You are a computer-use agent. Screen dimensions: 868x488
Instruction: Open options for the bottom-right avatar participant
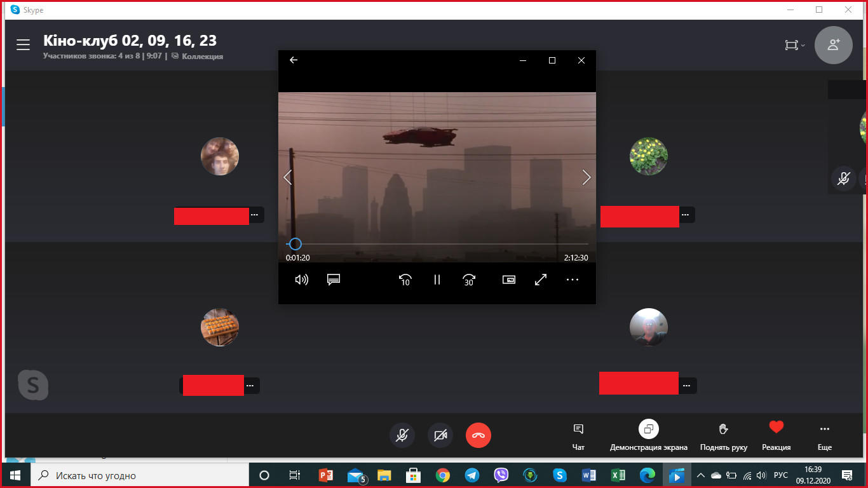[687, 385]
